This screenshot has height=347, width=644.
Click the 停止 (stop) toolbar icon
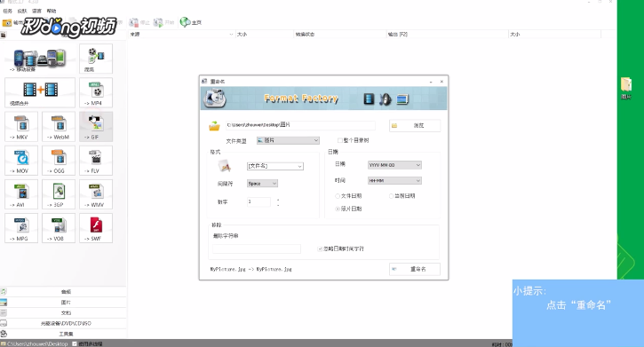tap(134, 22)
